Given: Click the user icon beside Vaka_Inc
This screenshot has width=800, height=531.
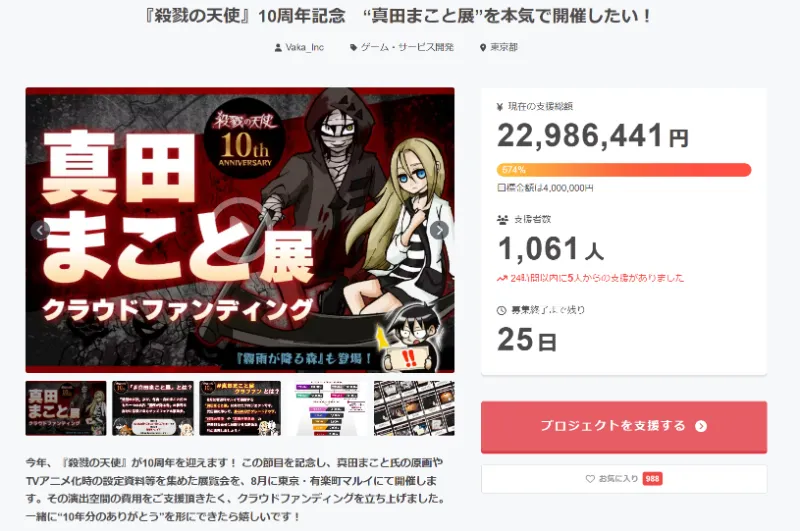Looking at the screenshot, I should click(278, 47).
